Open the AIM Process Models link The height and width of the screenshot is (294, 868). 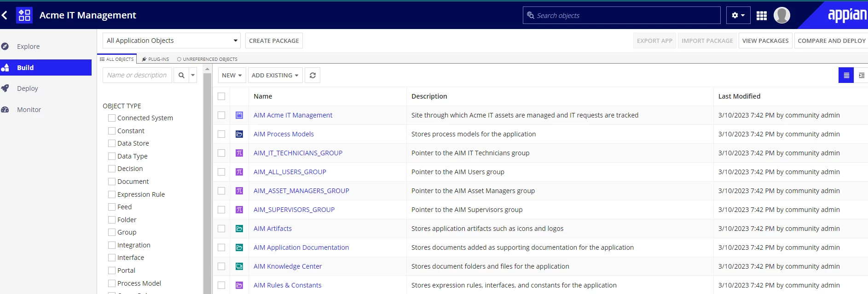pos(284,134)
